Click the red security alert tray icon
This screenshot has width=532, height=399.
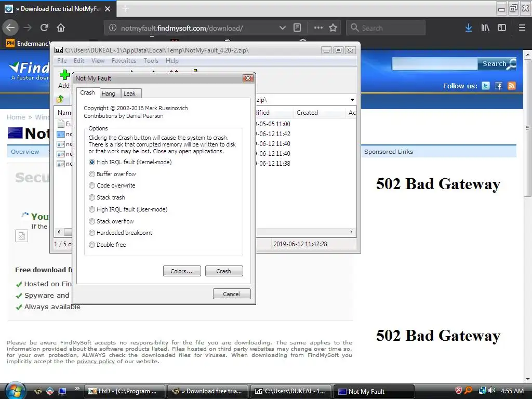coord(458,391)
